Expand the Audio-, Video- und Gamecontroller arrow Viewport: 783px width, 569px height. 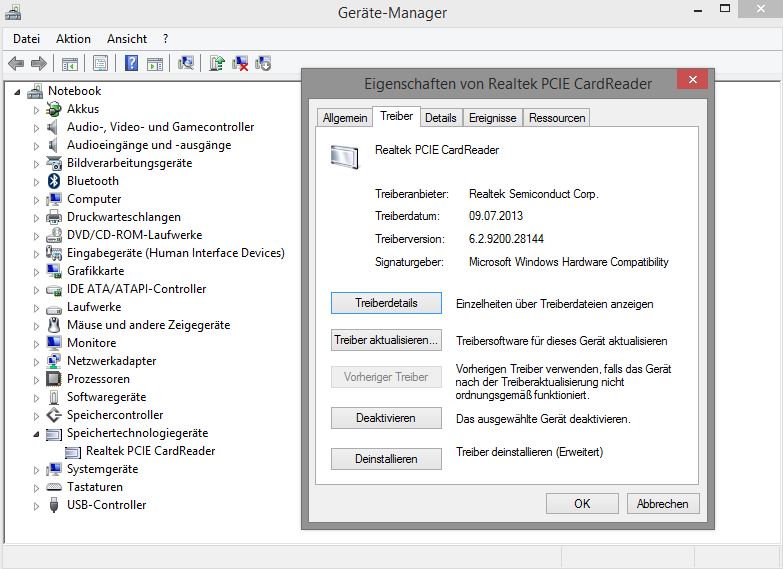pos(36,128)
